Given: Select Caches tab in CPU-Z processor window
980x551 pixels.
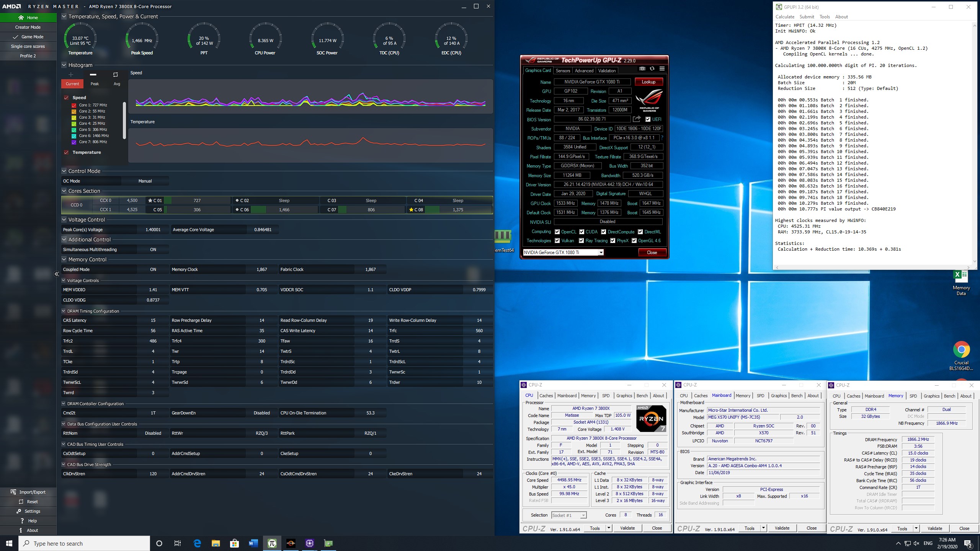Looking at the screenshot, I should (546, 396).
